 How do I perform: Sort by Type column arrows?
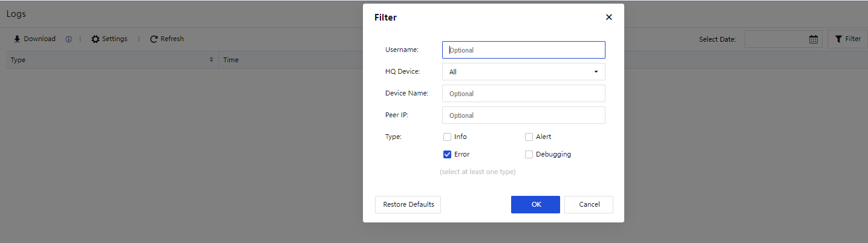[211, 60]
